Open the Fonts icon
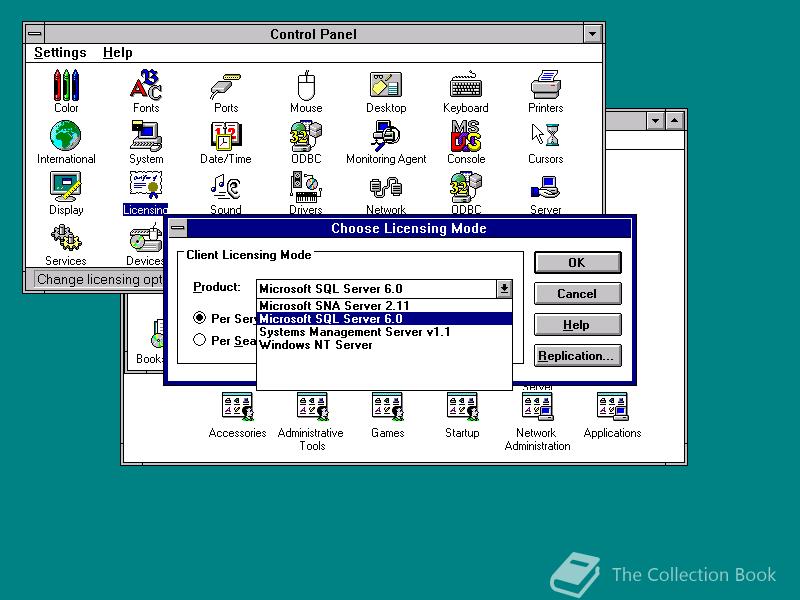Image resolution: width=800 pixels, height=600 pixels. [146, 92]
